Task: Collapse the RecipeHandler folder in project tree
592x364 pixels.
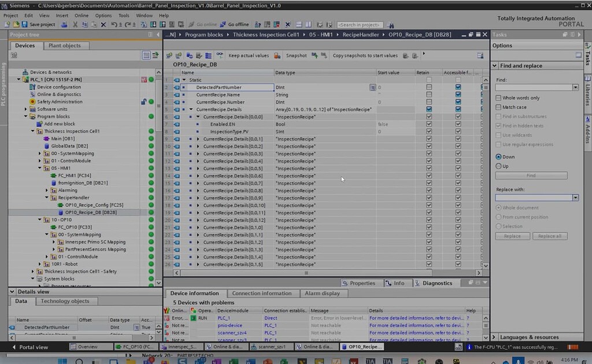Action: [x=46, y=197]
